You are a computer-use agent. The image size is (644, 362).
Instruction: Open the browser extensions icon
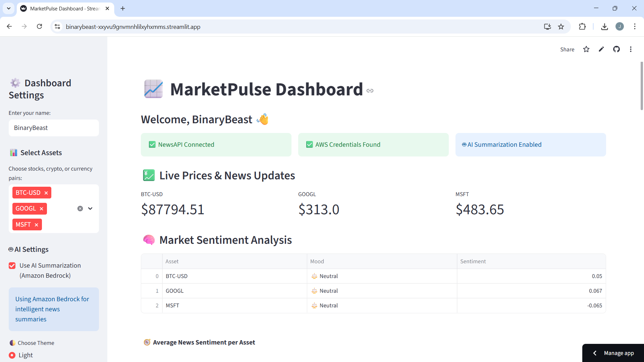click(x=583, y=27)
